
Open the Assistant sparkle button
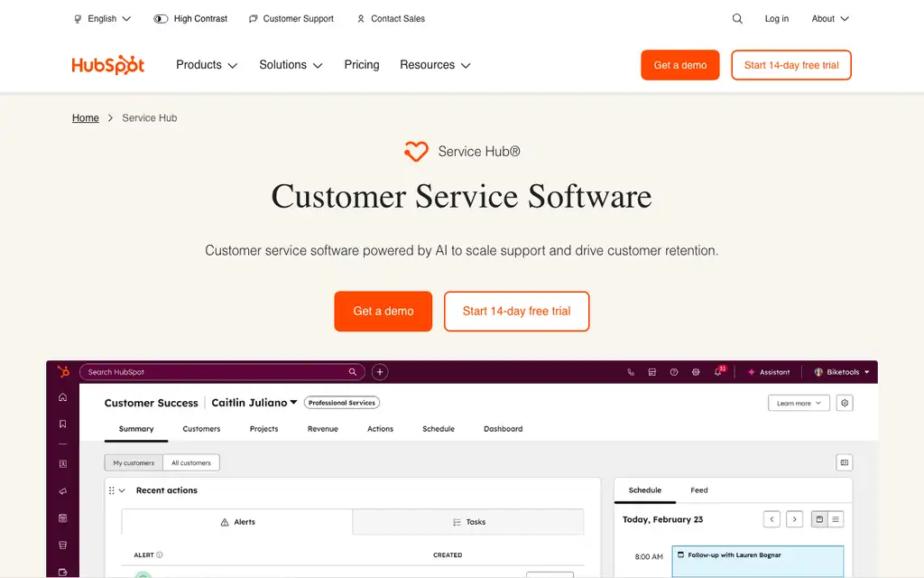[x=769, y=372]
